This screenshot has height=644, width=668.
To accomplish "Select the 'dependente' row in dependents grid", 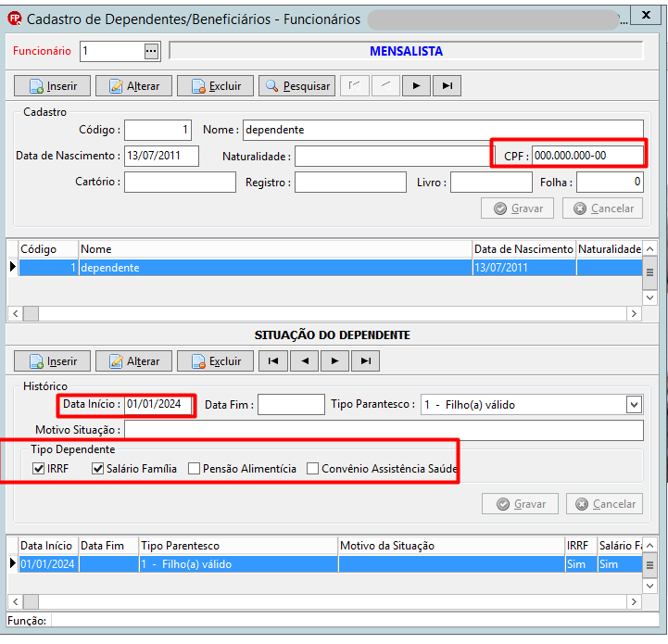I will (x=330, y=268).
